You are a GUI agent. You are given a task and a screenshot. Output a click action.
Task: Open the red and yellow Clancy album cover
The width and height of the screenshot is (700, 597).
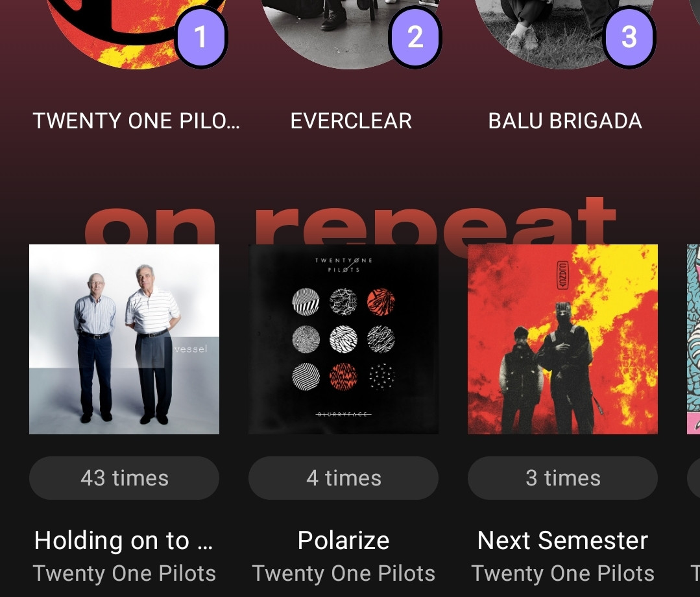point(562,339)
